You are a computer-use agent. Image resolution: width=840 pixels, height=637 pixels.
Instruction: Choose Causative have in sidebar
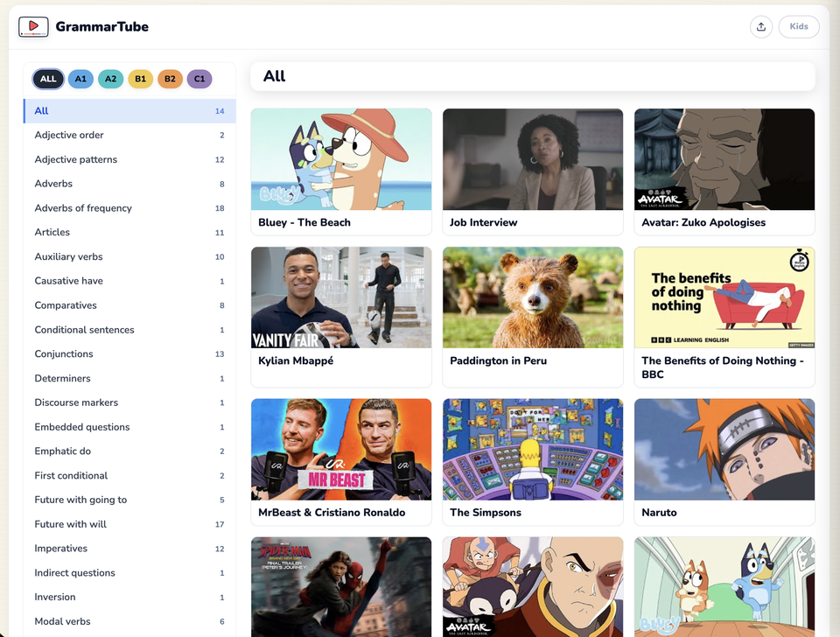[x=129, y=281]
